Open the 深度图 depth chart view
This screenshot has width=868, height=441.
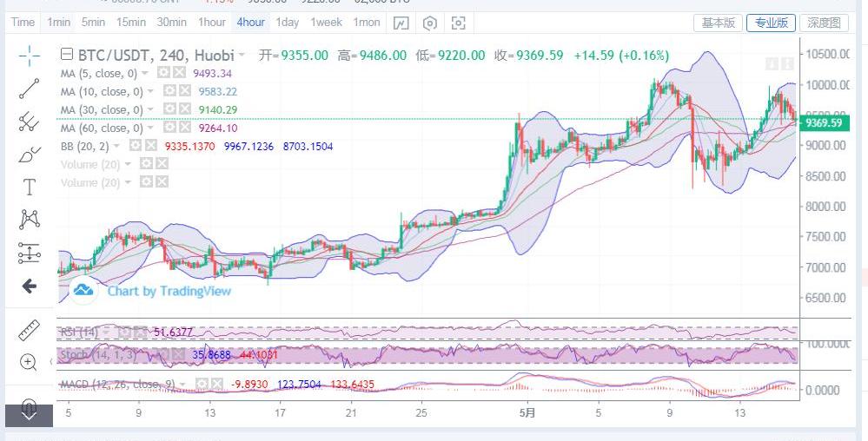coord(822,23)
